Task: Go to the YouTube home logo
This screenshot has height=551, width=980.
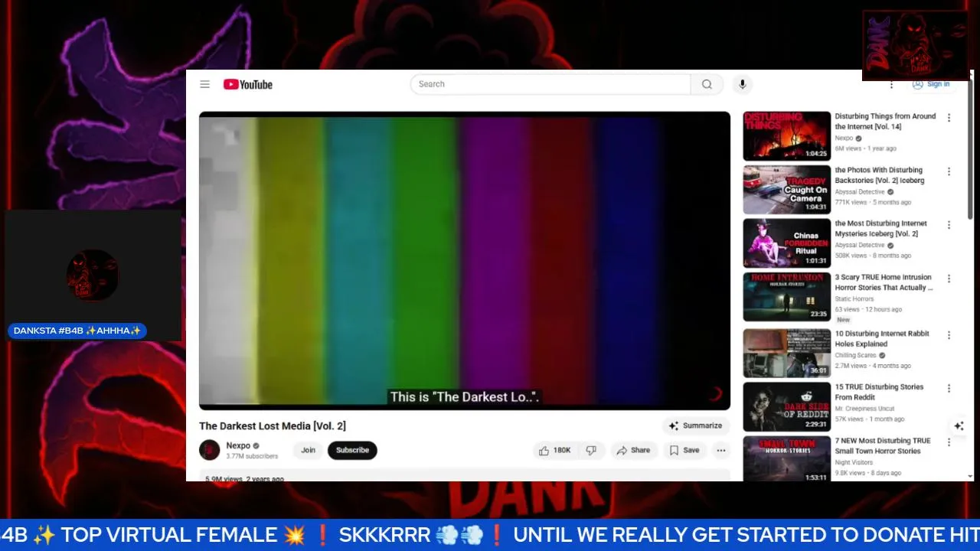Action: 248,84
